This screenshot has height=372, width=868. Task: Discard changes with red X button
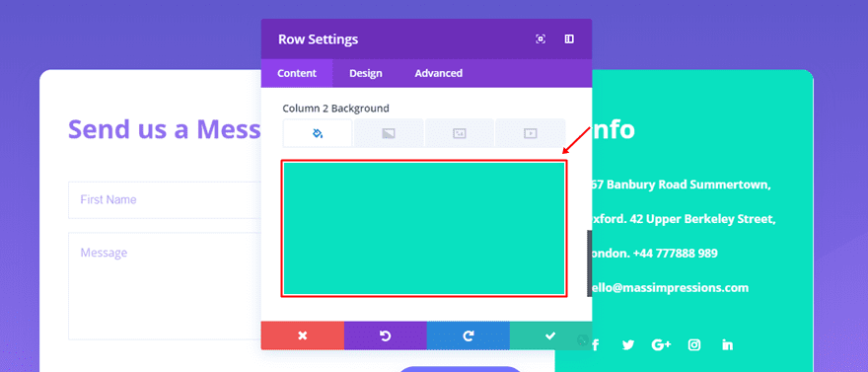[302, 335]
